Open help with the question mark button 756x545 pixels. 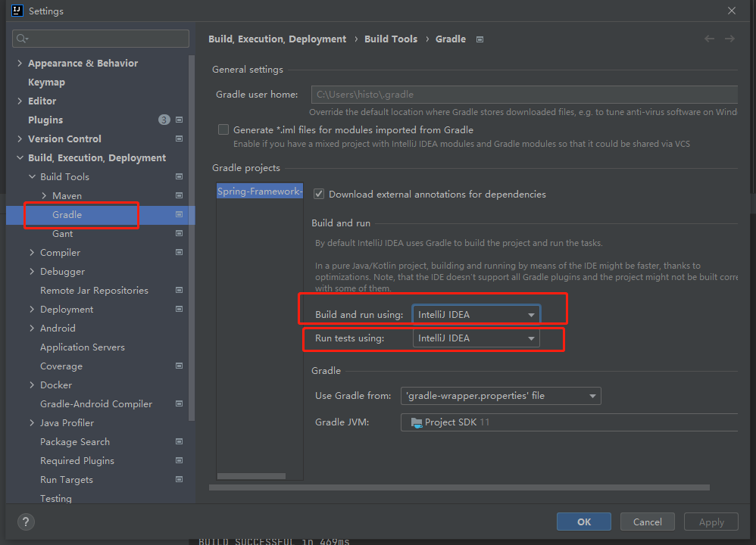tap(26, 522)
